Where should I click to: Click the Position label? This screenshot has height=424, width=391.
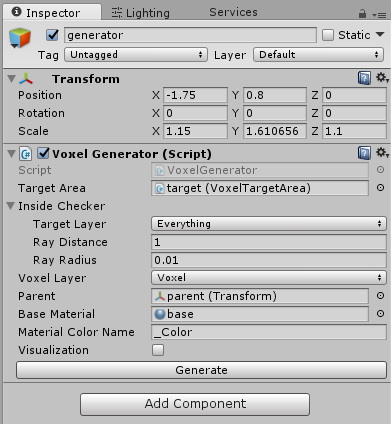coord(40,95)
